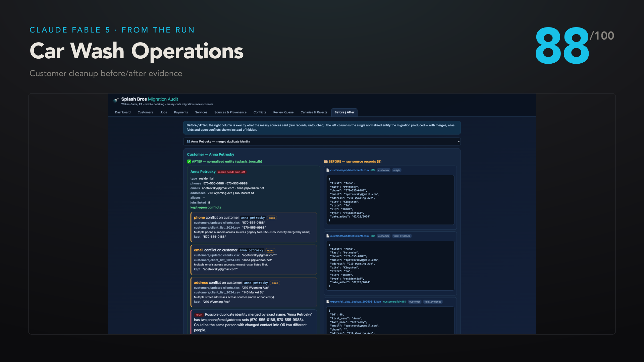Click the "145 Market St" client_list_2024.csv value
644x362 pixels.
253,293
